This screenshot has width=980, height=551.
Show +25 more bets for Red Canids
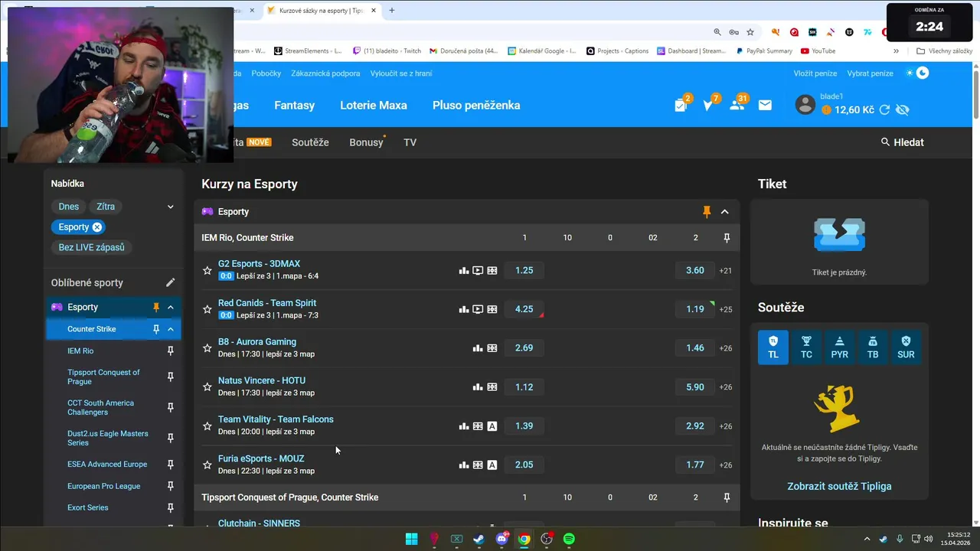[726, 310]
